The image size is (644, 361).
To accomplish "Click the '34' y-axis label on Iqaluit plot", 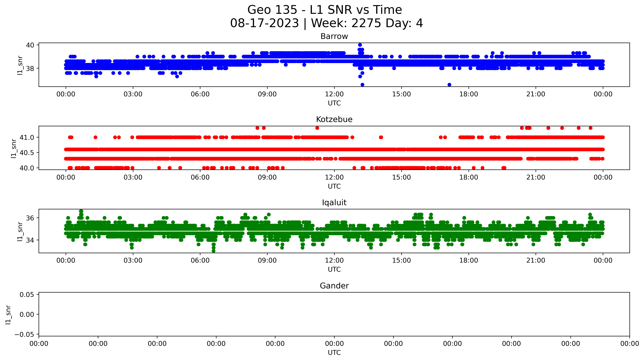I will [30, 240].
